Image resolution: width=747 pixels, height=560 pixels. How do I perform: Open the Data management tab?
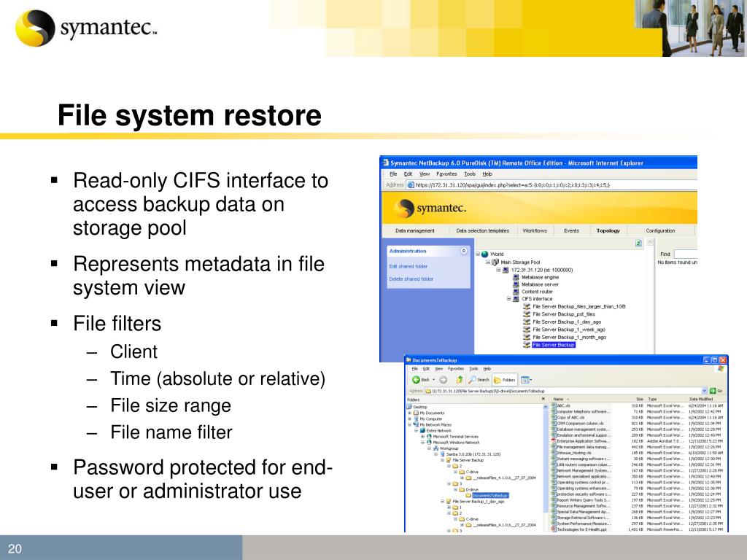pos(415,230)
